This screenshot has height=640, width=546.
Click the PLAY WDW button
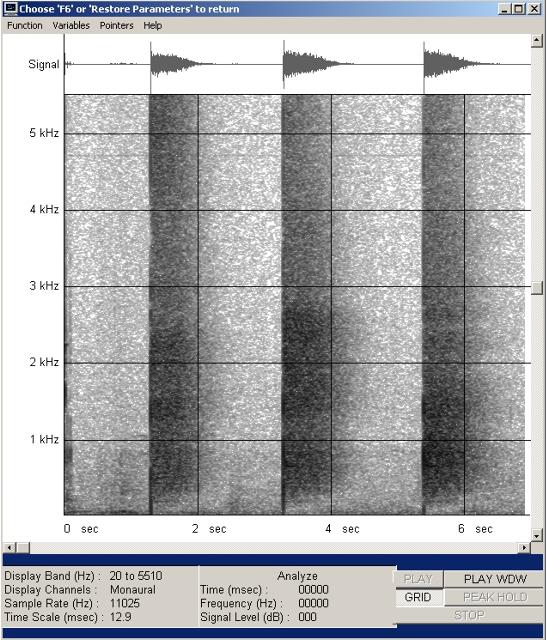(495, 579)
